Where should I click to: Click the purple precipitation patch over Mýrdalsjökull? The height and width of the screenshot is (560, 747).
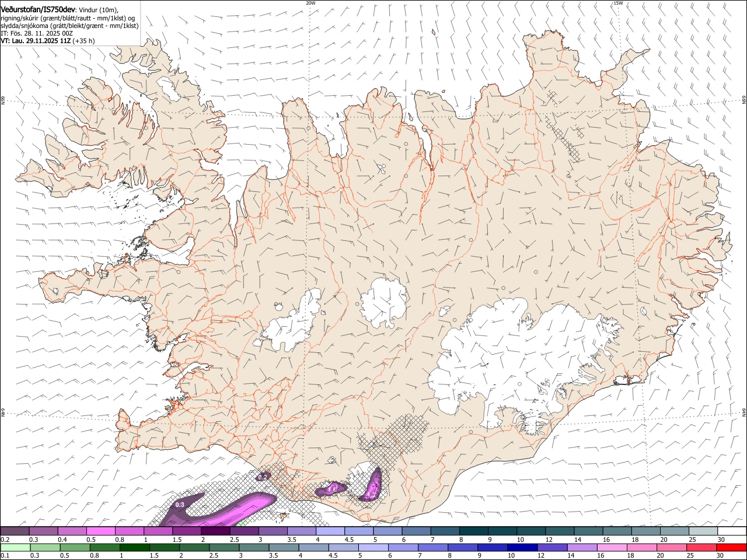coord(371,486)
